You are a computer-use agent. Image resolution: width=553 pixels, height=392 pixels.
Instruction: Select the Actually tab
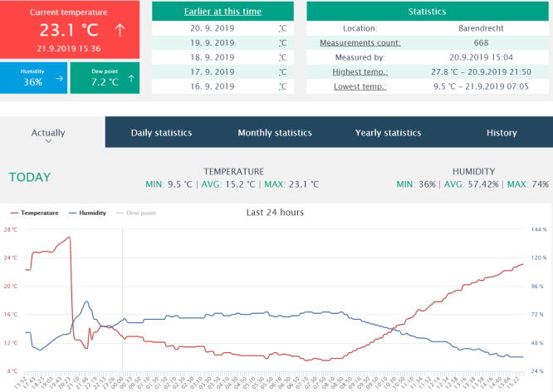[48, 132]
